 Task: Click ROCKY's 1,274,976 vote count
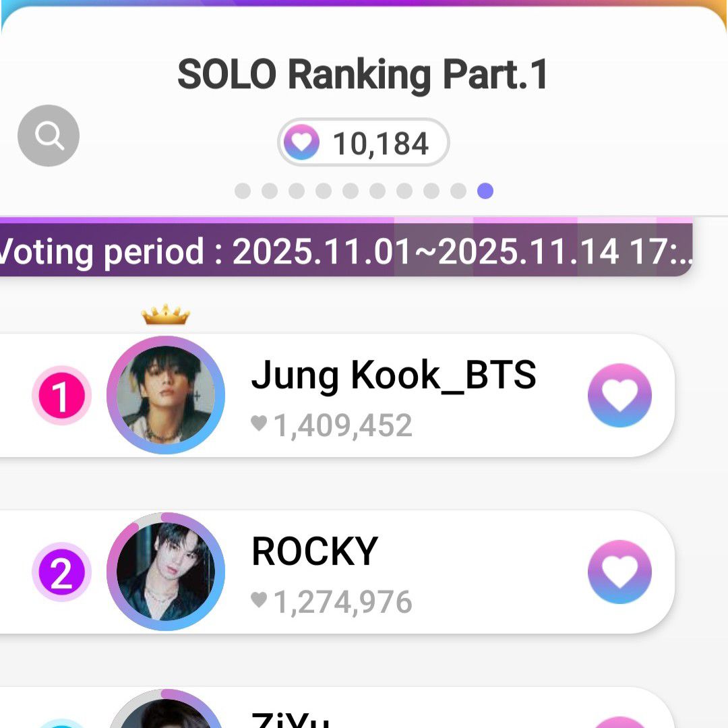click(x=342, y=602)
